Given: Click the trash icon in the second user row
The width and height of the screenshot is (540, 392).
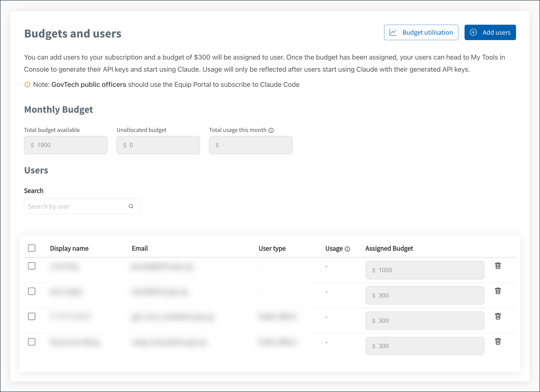Looking at the screenshot, I should pos(498,291).
